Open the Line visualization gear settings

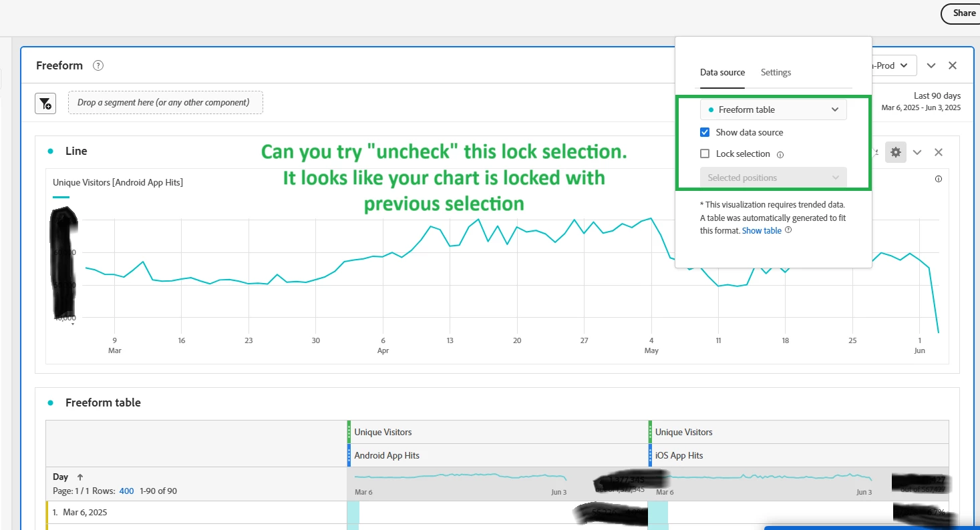tap(896, 152)
